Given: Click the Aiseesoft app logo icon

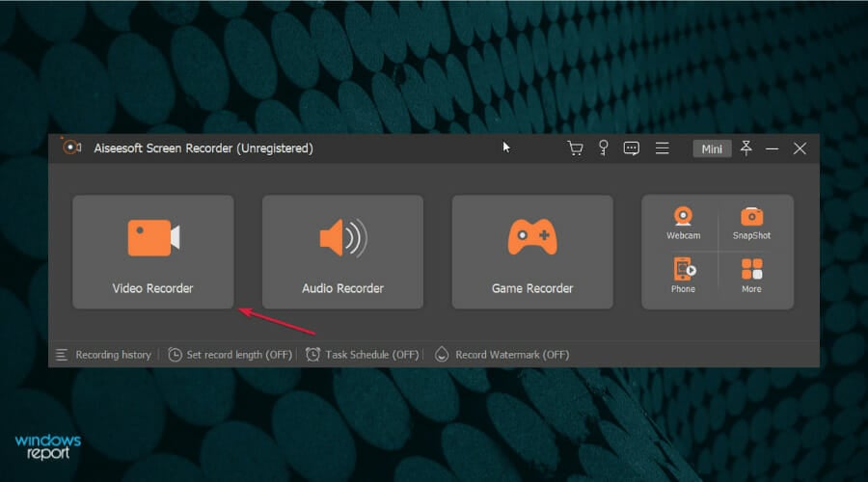Looking at the screenshot, I should pos(71,147).
